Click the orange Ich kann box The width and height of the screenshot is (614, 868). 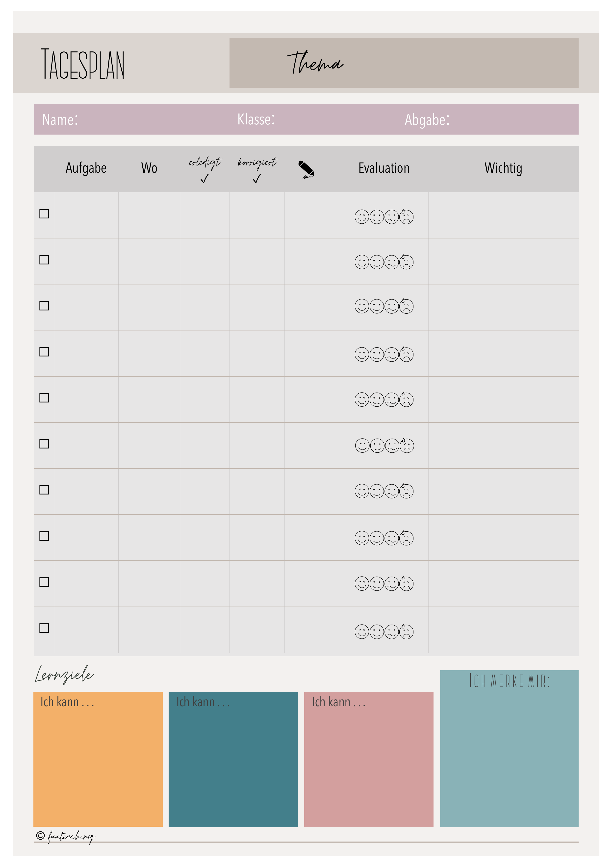click(98, 759)
